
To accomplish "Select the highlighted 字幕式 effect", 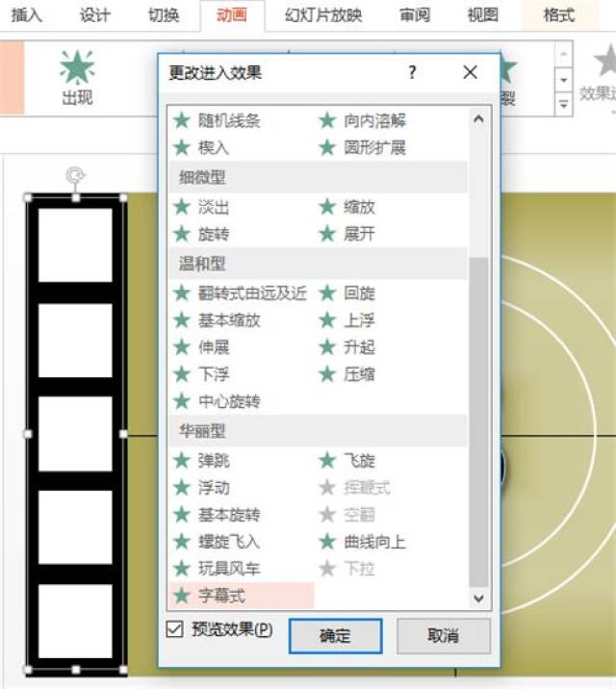I will click(x=242, y=596).
